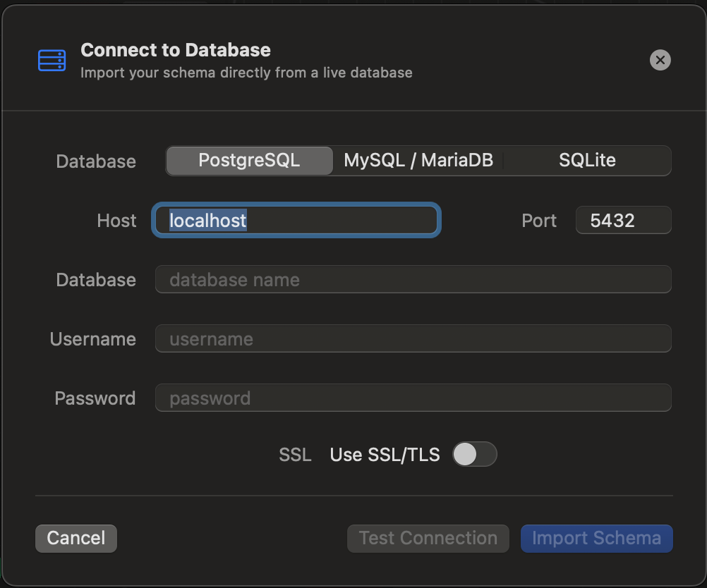Click the Database label on the left

click(96, 161)
